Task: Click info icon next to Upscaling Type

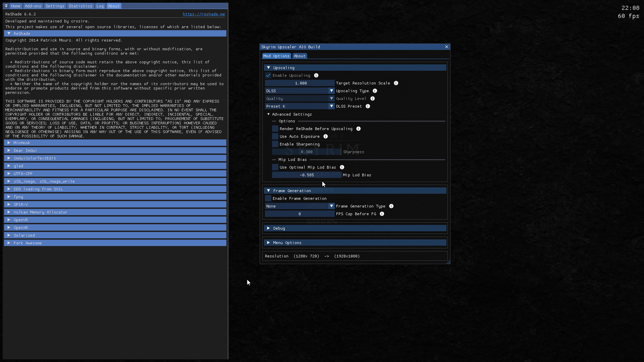Action: [x=375, y=91]
